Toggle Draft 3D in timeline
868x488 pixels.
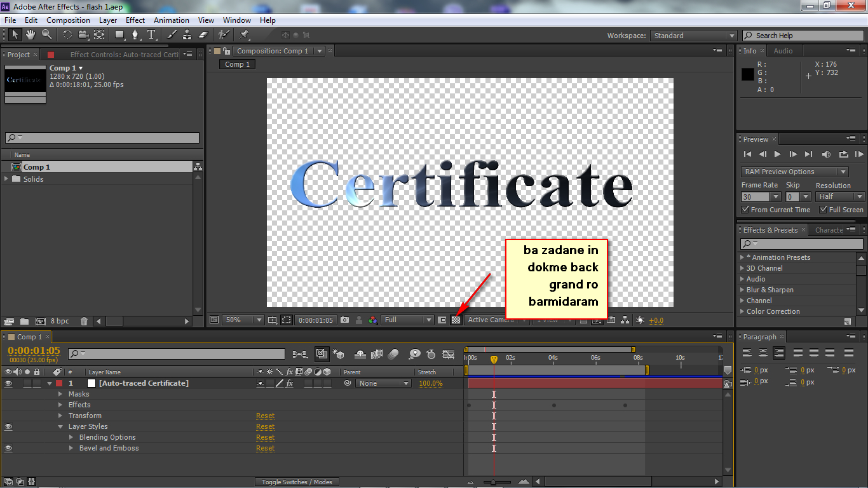click(x=339, y=354)
